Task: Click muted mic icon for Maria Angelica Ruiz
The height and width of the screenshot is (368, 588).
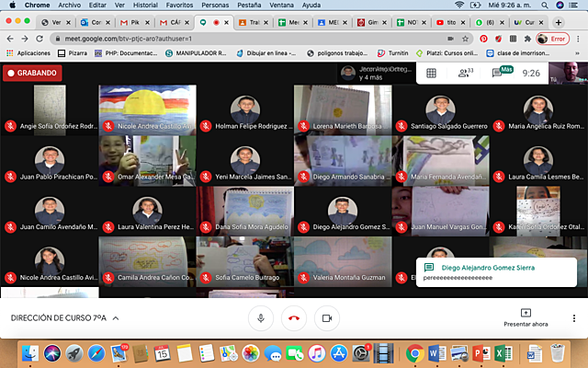Action: 499,126
